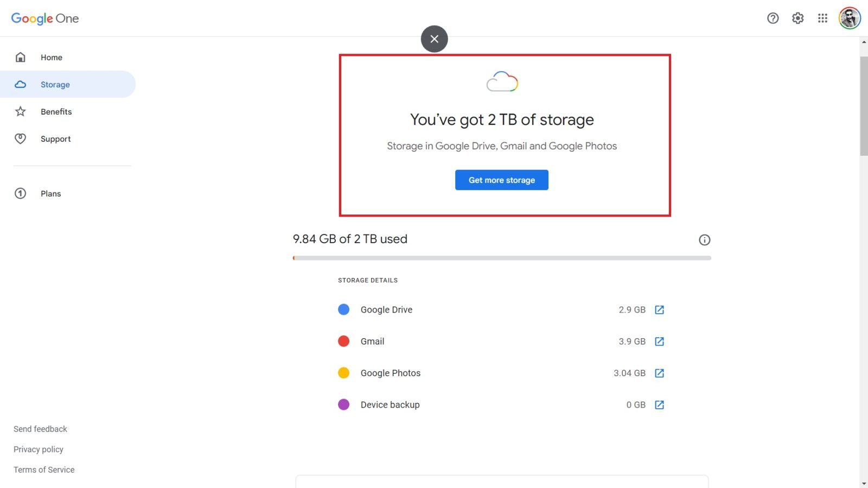This screenshot has width=868, height=488.
Task: Click the Google One logo
Action: click(45, 18)
